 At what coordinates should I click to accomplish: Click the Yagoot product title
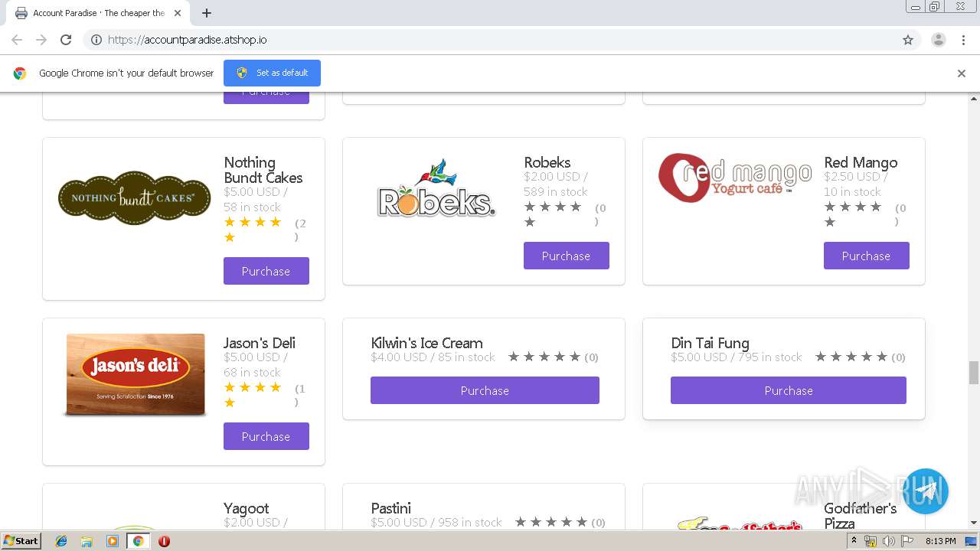pyautogui.click(x=247, y=508)
